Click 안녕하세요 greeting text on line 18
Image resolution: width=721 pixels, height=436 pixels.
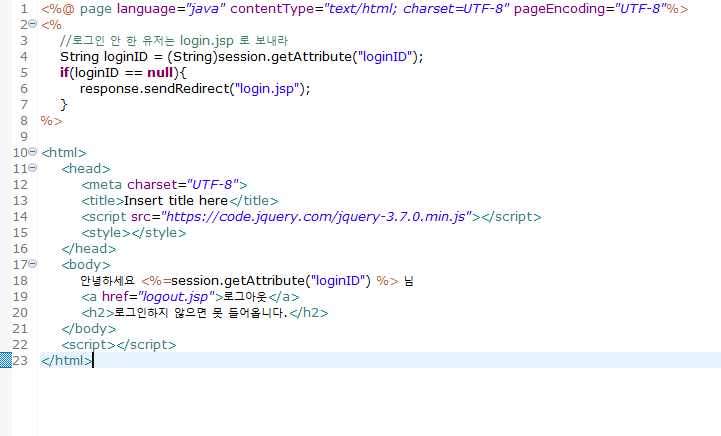click(x=107, y=281)
